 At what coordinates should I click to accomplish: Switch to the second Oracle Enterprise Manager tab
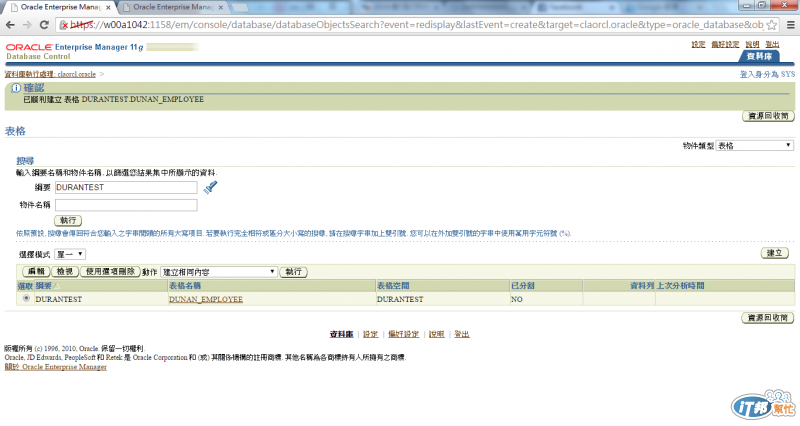click(172, 7)
